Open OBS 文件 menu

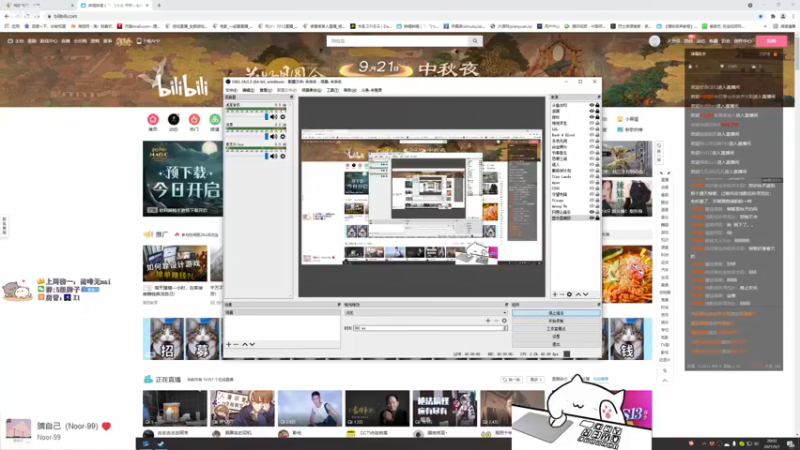(x=231, y=90)
